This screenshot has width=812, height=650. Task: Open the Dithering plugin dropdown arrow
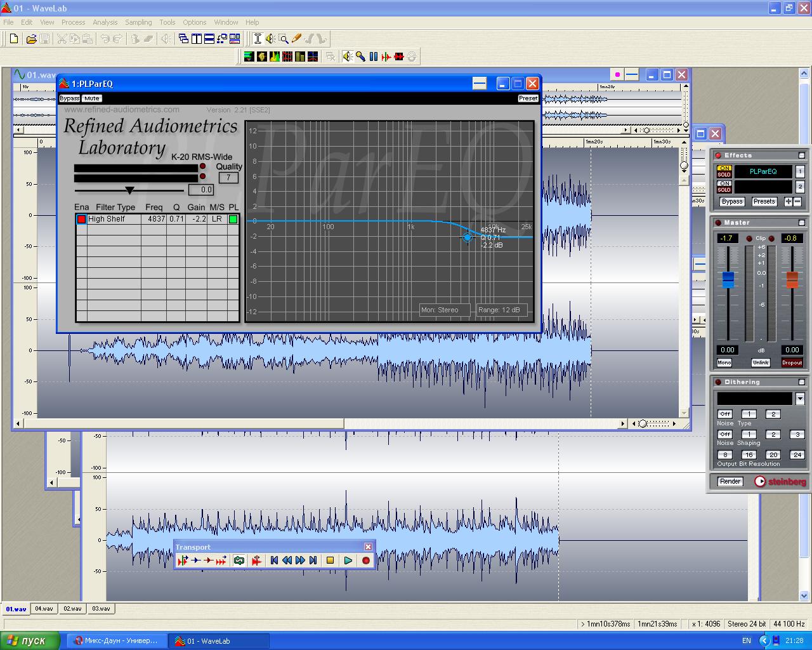pyautogui.click(x=800, y=399)
